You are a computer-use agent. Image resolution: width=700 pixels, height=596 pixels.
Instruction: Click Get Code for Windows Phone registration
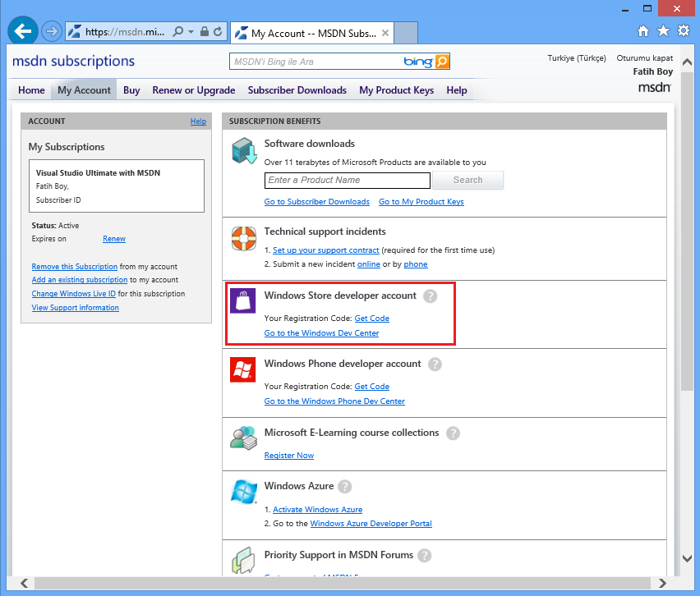point(372,387)
